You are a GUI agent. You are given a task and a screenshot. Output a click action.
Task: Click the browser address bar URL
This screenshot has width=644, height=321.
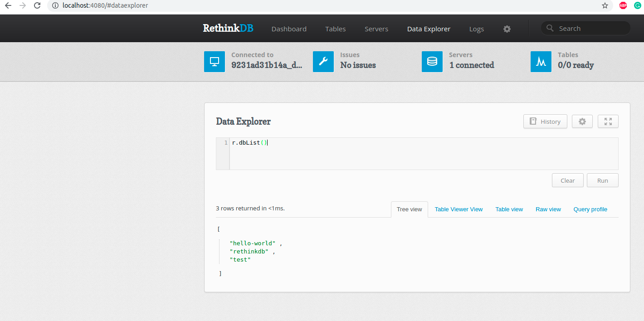click(x=105, y=5)
